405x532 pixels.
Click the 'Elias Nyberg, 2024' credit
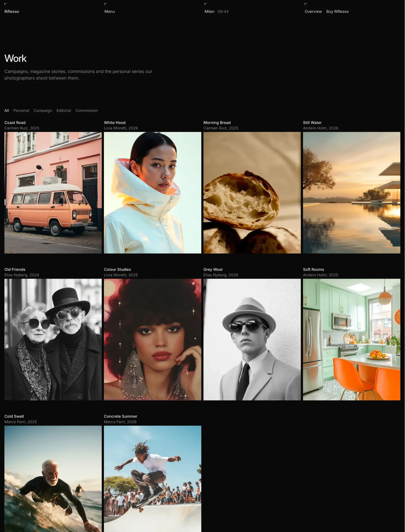[x=22, y=275]
